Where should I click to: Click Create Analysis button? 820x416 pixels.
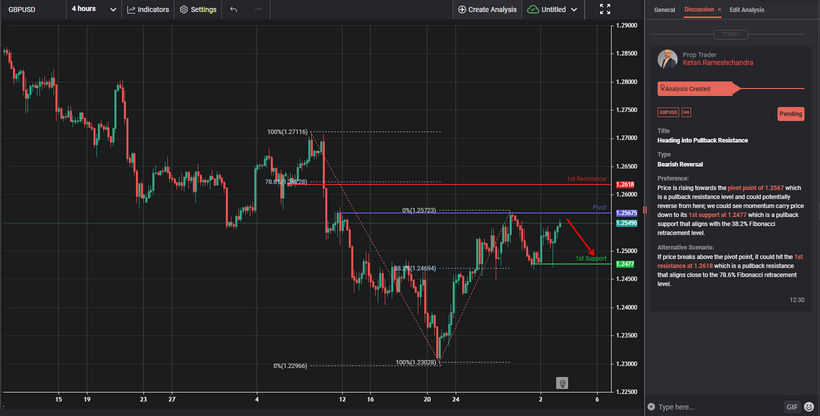(x=487, y=9)
